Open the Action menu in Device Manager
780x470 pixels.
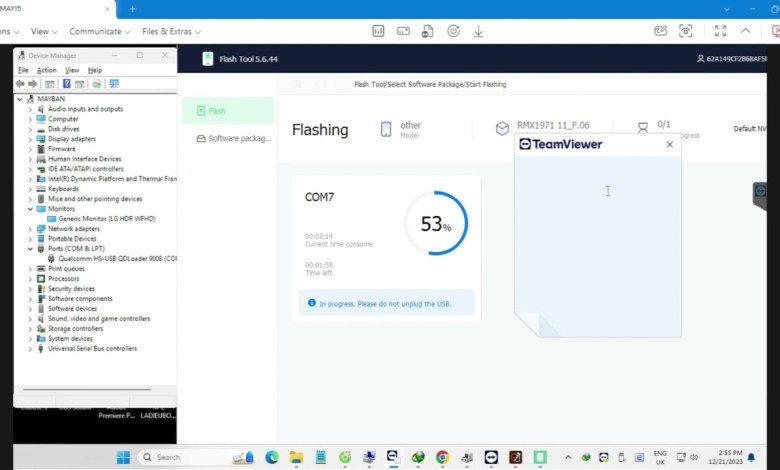click(x=46, y=71)
